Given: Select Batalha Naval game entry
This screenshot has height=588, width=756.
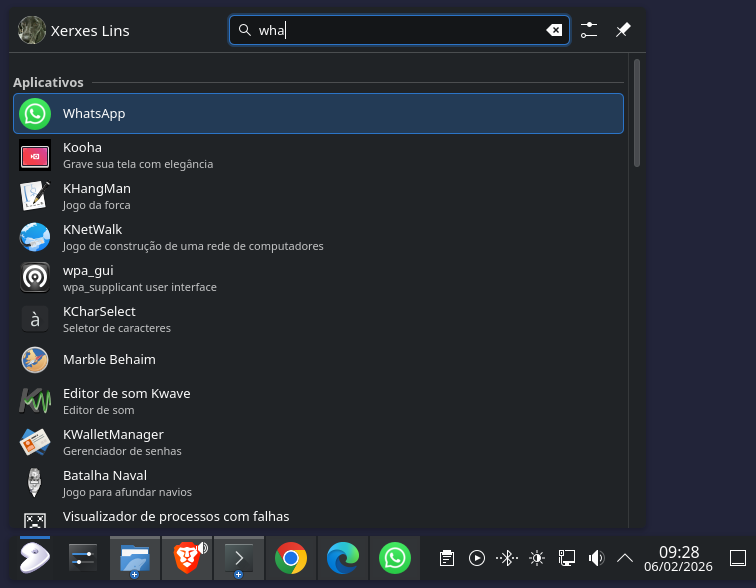Looking at the screenshot, I should (318, 483).
